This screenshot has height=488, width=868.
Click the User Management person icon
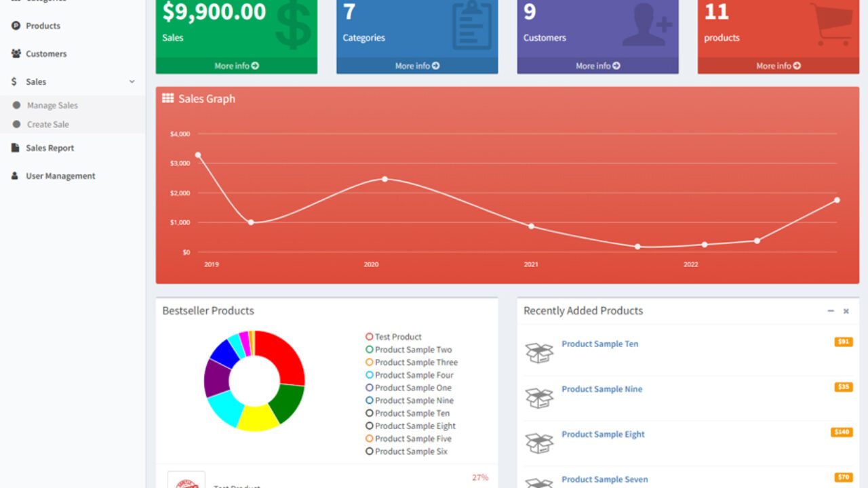click(15, 176)
